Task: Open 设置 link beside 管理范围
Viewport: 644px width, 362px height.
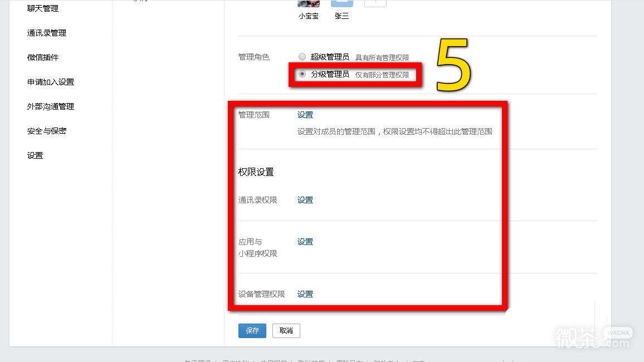Action: coord(305,114)
